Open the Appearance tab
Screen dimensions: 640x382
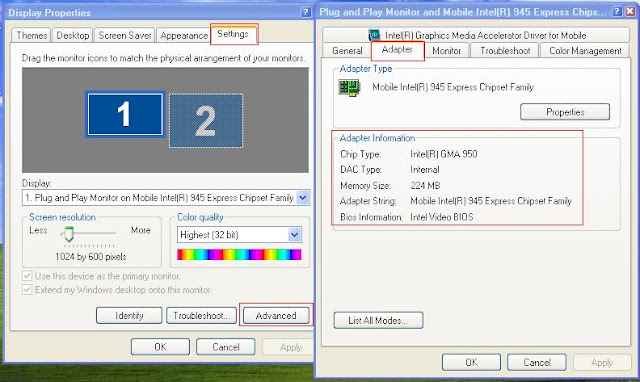pyautogui.click(x=184, y=36)
